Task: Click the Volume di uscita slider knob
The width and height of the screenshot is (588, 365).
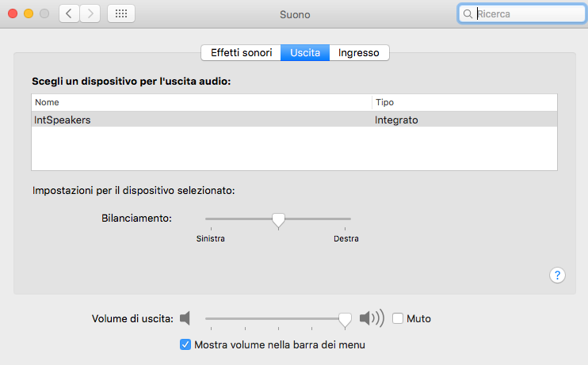Action: point(345,318)
